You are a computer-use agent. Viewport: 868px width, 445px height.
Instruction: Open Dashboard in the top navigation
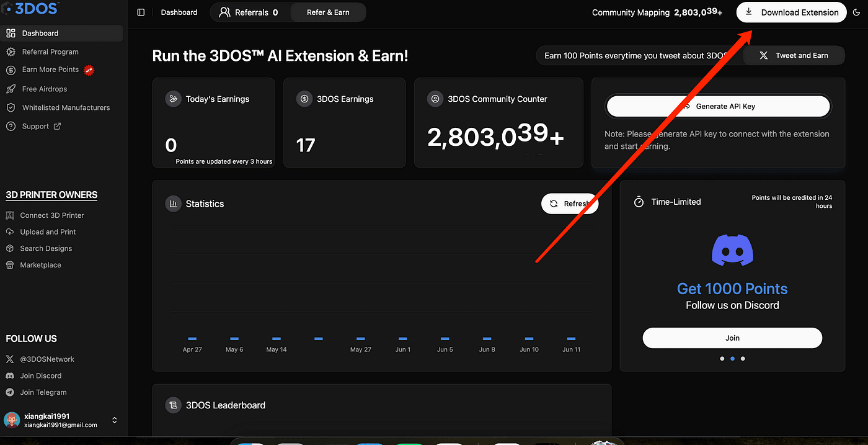[x=179, y=12]
